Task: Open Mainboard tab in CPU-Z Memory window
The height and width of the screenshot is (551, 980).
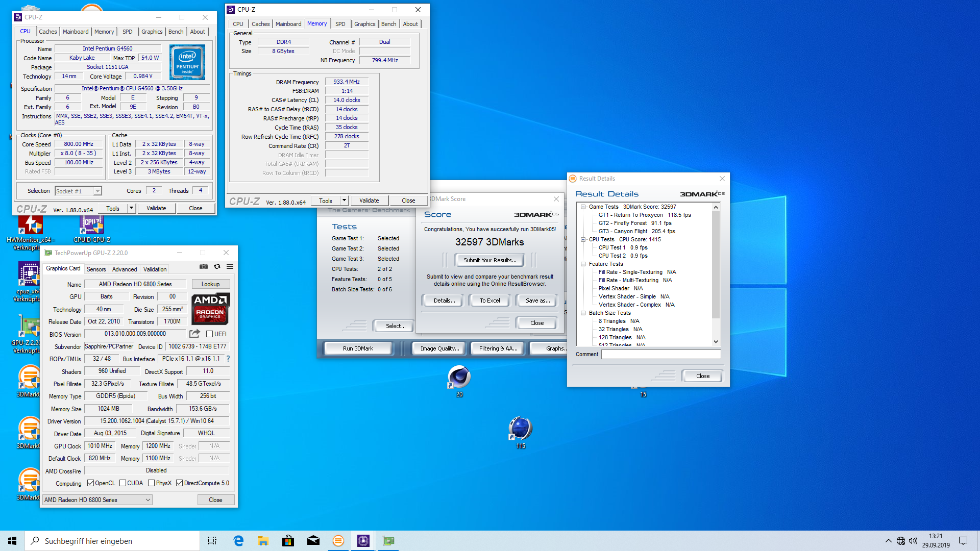Action: 288,24
